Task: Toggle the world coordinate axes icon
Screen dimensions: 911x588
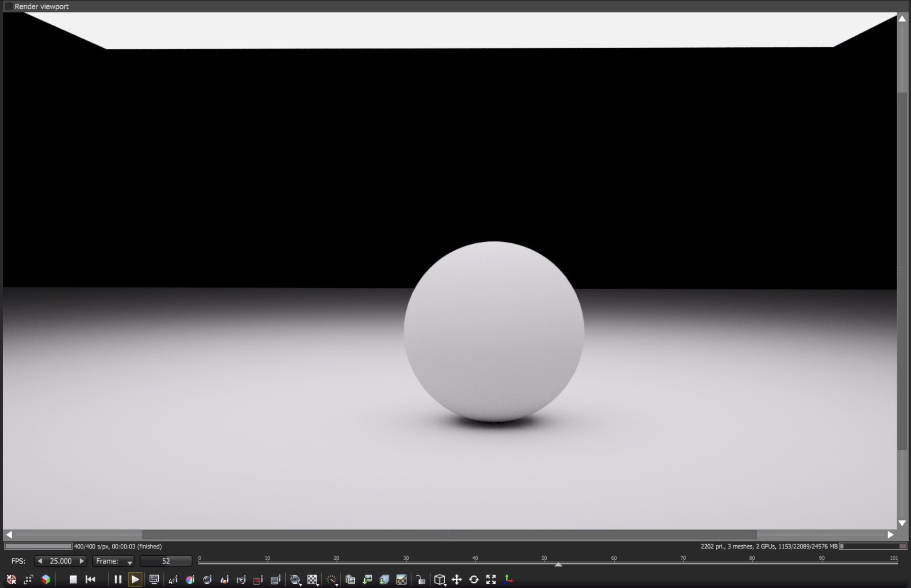Action: click(x=508, y=580)
